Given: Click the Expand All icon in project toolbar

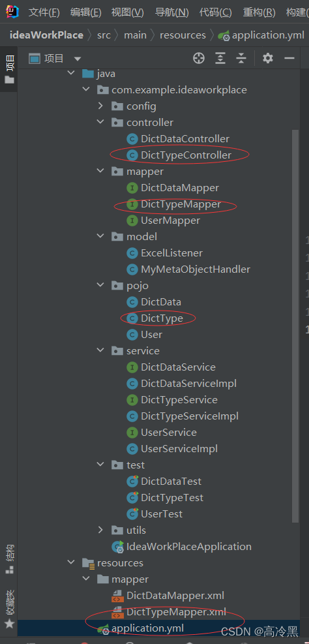Looking at the screenshot, I should tap(220, 59).
